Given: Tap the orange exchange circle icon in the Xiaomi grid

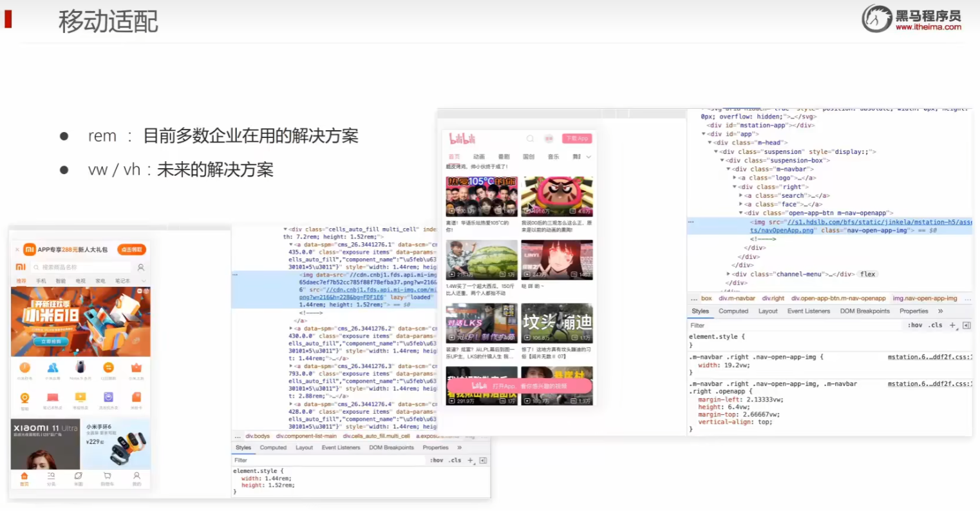Looking at the screenshot, I should point(108,367).
